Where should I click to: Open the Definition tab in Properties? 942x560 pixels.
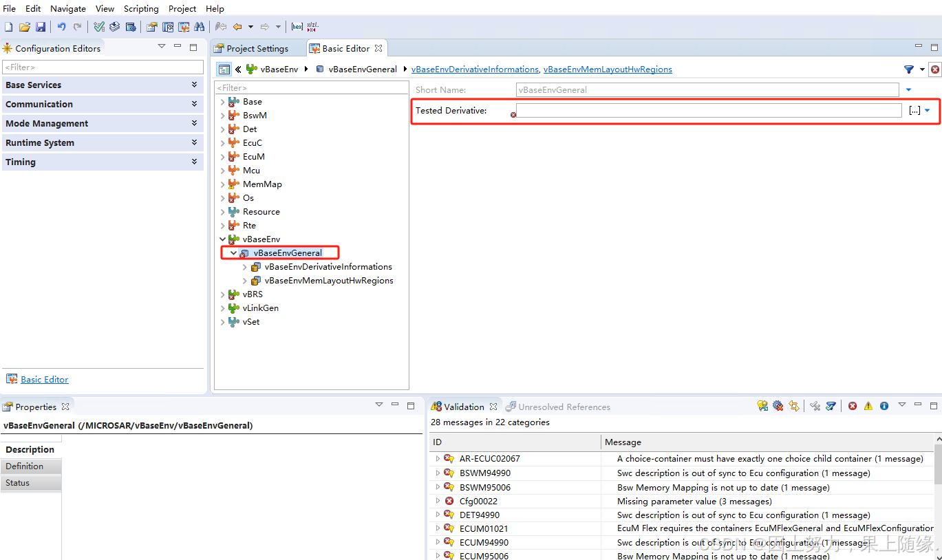(x=31, y=466)
